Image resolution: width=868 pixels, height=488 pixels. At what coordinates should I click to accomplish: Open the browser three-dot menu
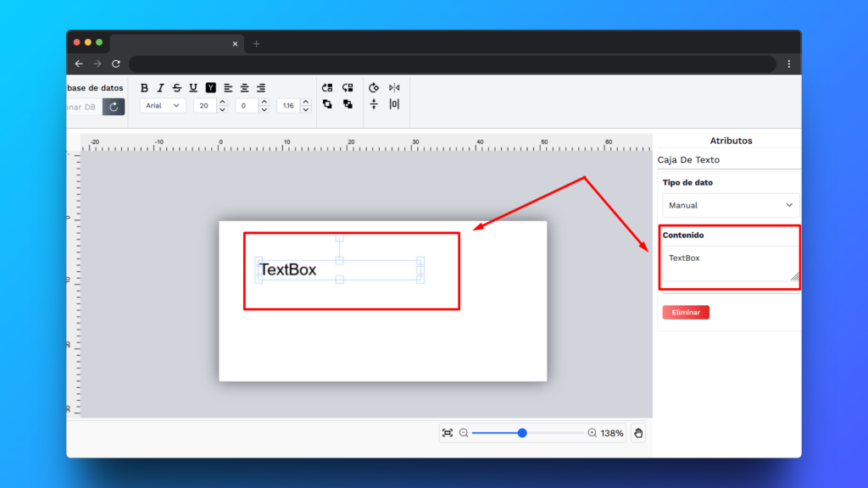(789, 64)
